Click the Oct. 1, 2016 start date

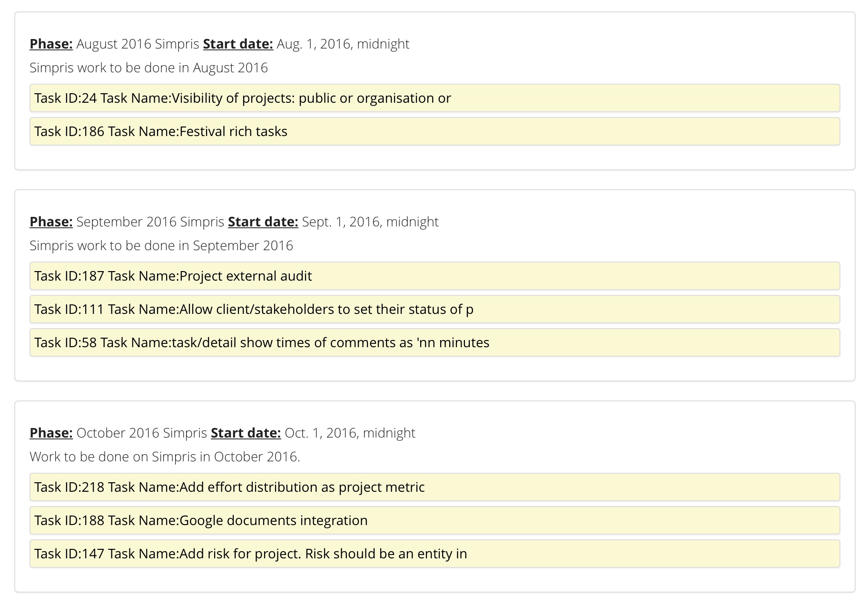pos(350,433)
